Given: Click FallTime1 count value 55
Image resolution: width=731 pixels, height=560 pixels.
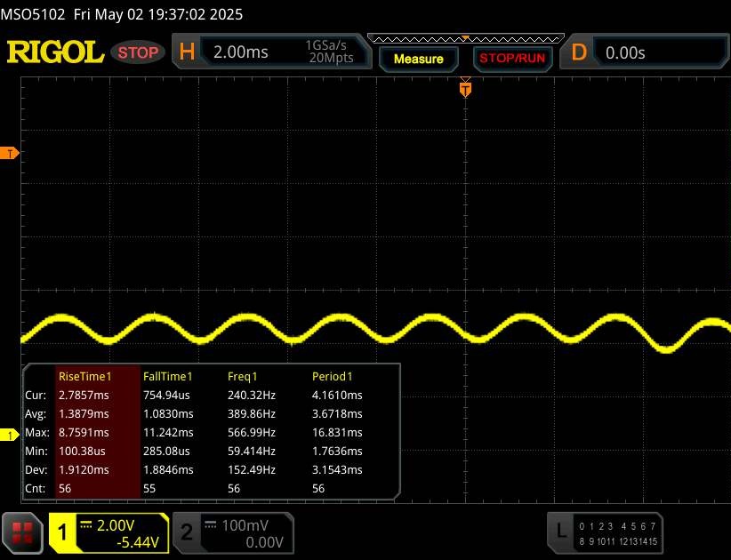Looking at the screenshot, I should [x=149, y=488].
